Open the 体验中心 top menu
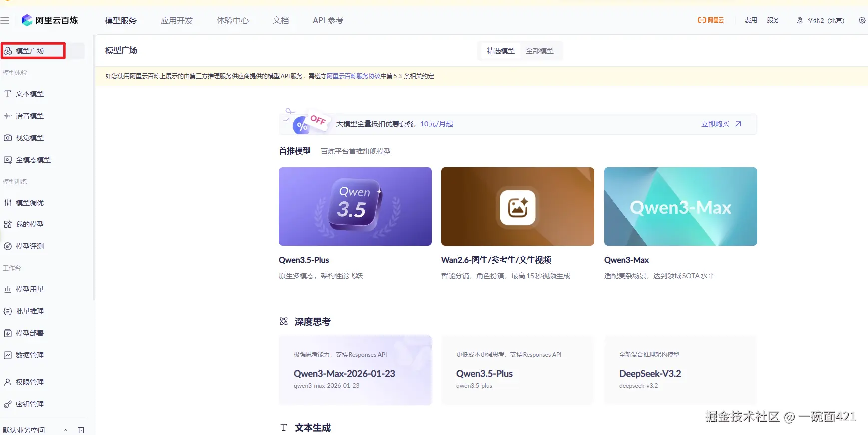This screenshot has height=435, width=868. (x=233, y=20)
